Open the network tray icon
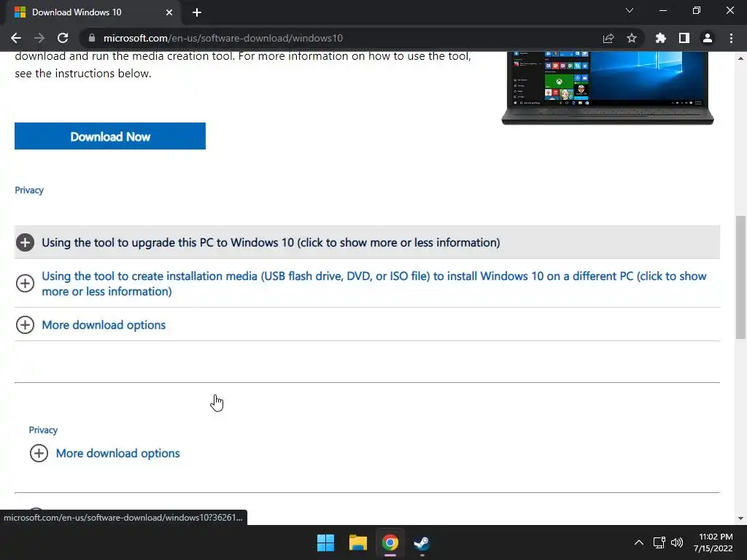The height and width of the screenshot is (560, 747). tap(659, 542)
